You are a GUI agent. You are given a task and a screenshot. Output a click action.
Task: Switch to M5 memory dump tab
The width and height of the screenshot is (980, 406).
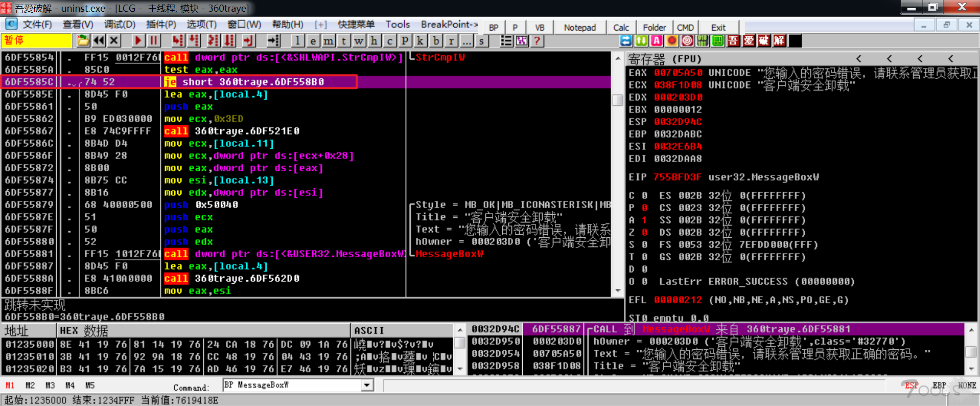[x=90, y=386]
